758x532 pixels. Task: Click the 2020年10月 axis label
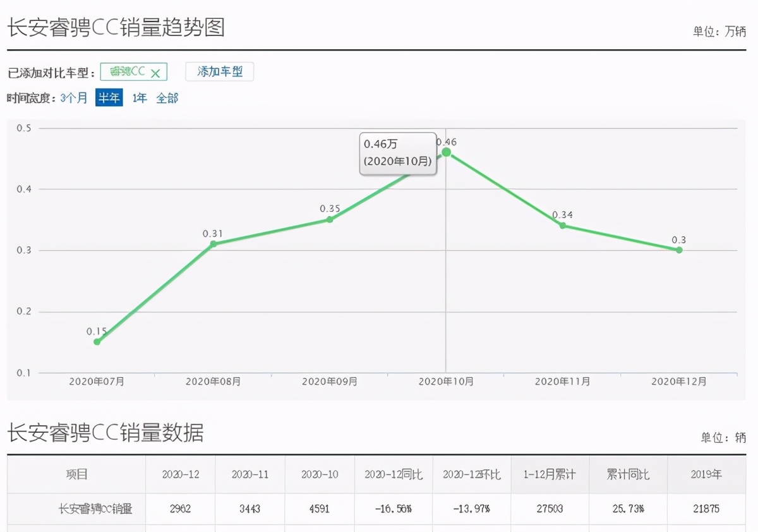pos(447,382)
